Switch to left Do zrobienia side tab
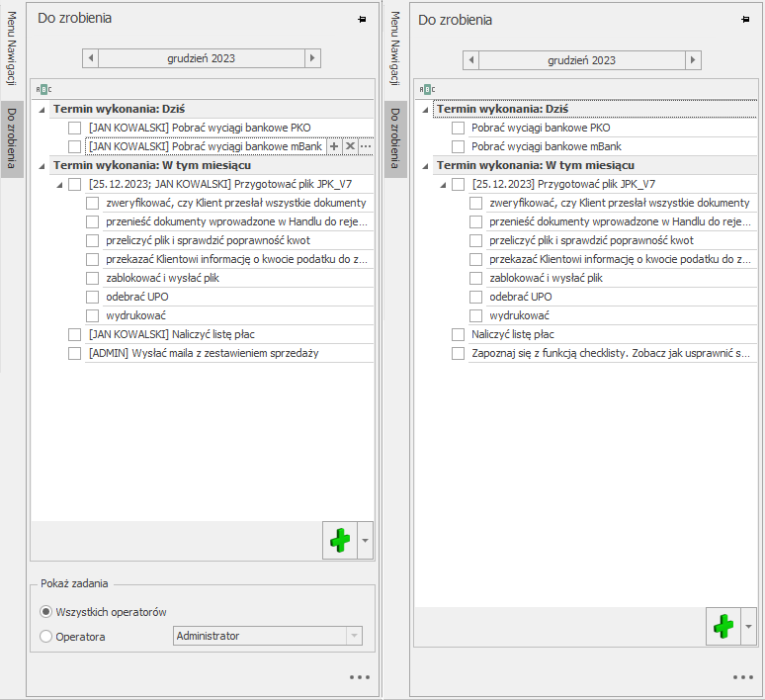This screenshot has width=765, height=700. [x=12, y=138]
